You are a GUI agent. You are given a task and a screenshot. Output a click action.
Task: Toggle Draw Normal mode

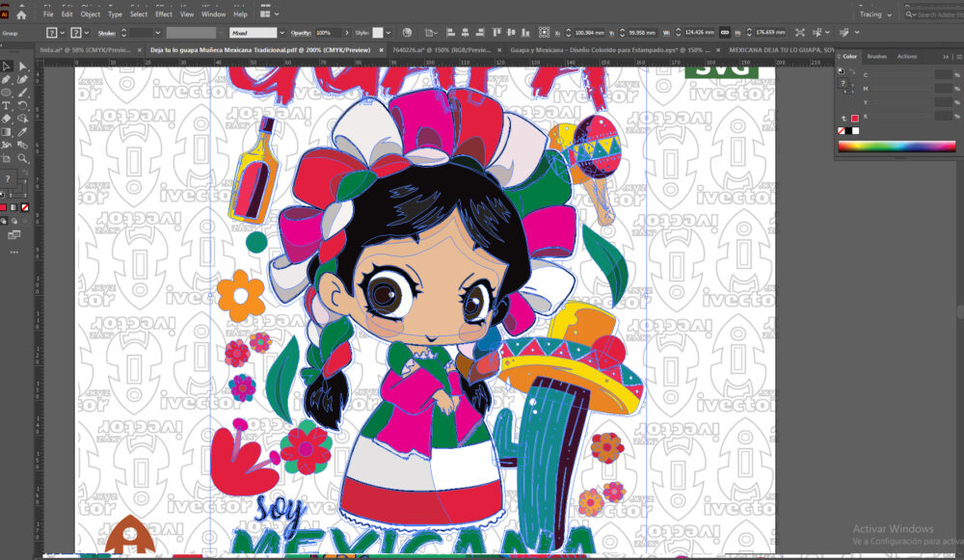pos(4,221)
